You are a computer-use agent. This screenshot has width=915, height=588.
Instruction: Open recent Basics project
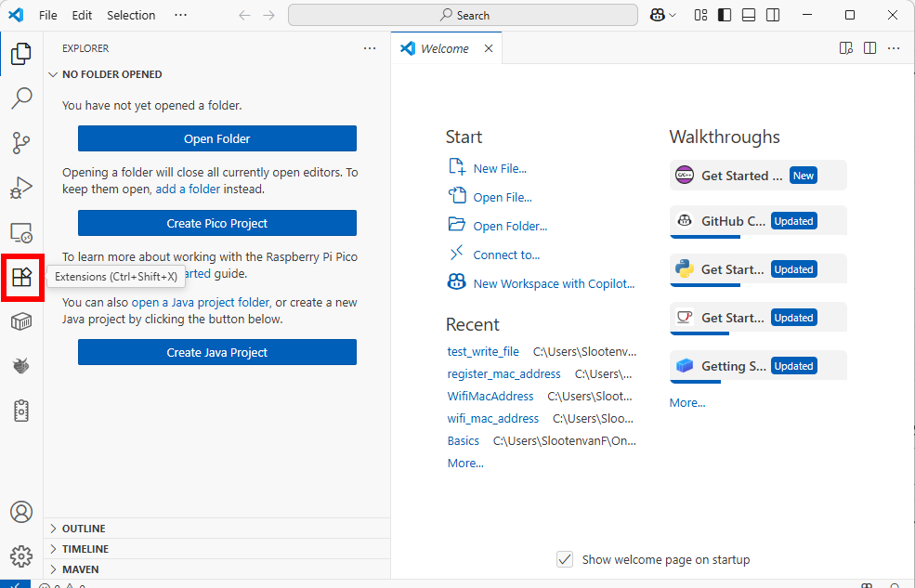(x=464, y=440)
